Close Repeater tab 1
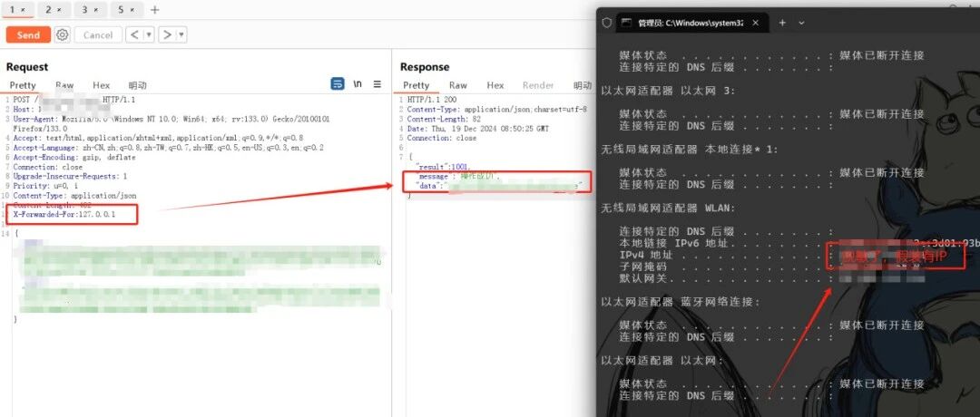This screenshot has height=417, width=980. 23,10
